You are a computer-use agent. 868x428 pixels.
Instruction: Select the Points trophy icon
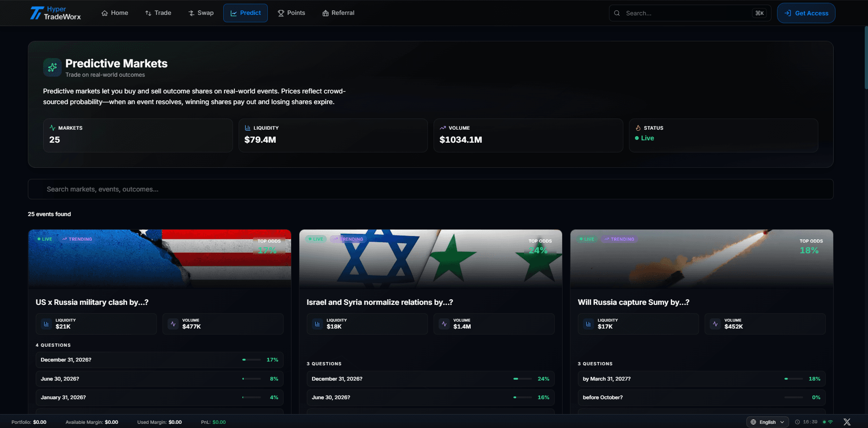281,13
